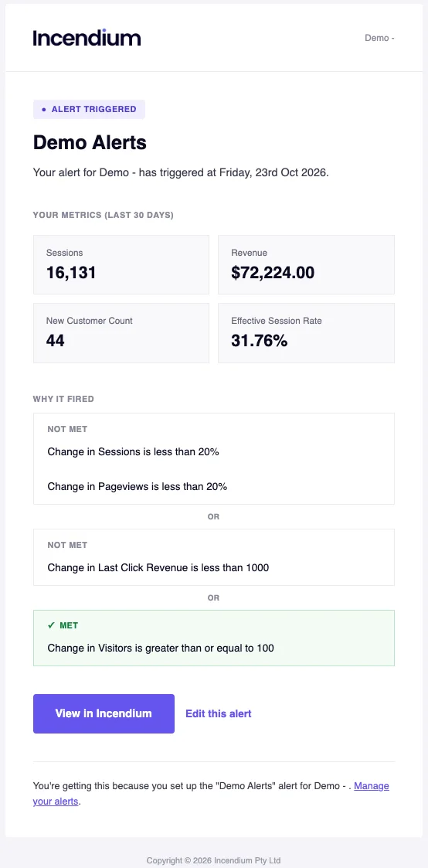Screen dimensions: 428x868
Task: Click the green MET checkmark label
Action: tap(63, 625)
